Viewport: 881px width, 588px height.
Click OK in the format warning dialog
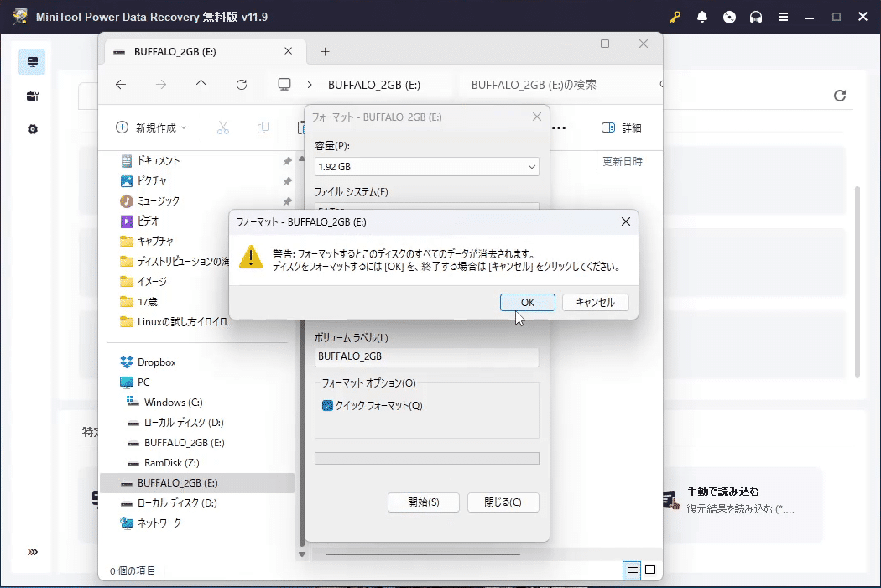tap(527, 302)
